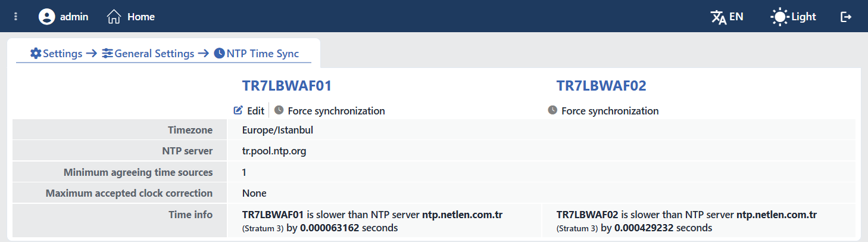Click the Settings gear icon in breadcrumb
The image size is (868, 242).
pyautogui.click(x=36, y=53)
